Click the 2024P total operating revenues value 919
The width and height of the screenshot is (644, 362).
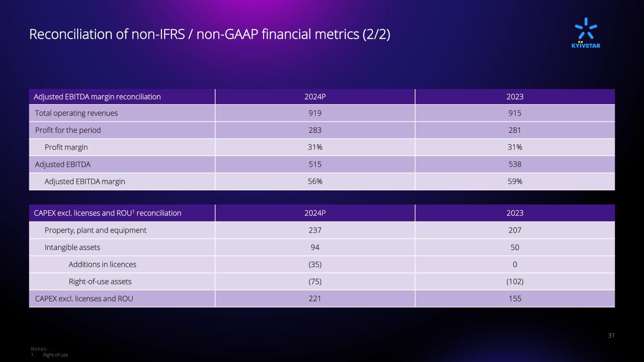[x=315, y=113]
